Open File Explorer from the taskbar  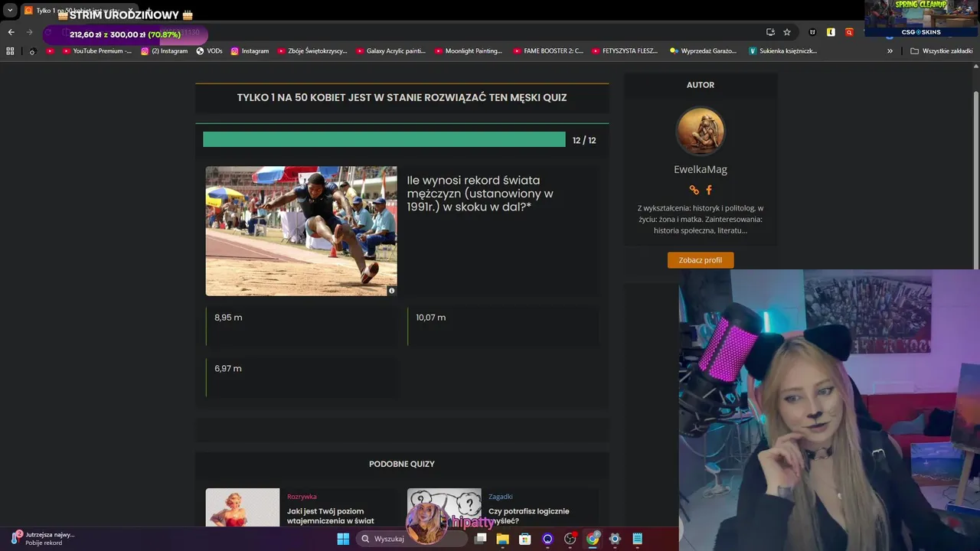(x=502, y=539)
